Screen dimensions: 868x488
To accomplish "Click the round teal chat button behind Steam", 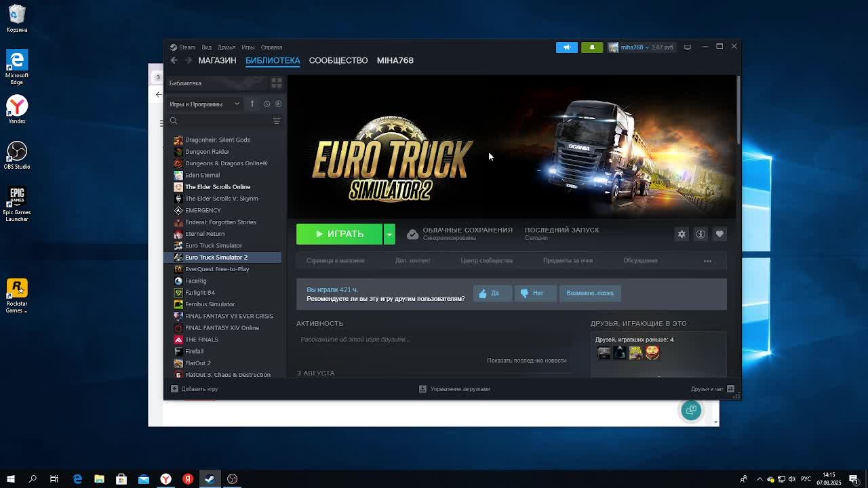I will (691, 410).
